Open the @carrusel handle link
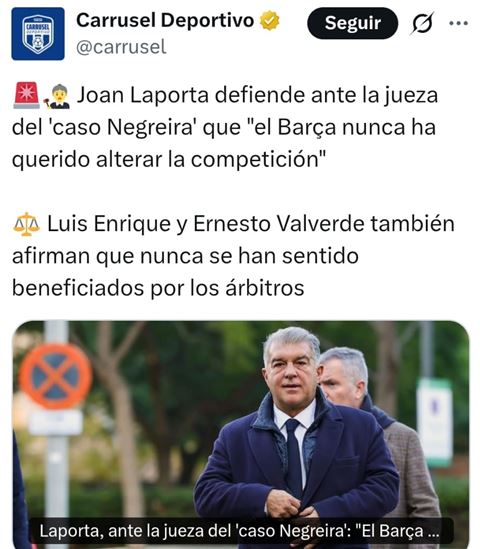Image resolution: width=480 pixels, height=549 pixels. pyautogui.click(x=121, y=47)
